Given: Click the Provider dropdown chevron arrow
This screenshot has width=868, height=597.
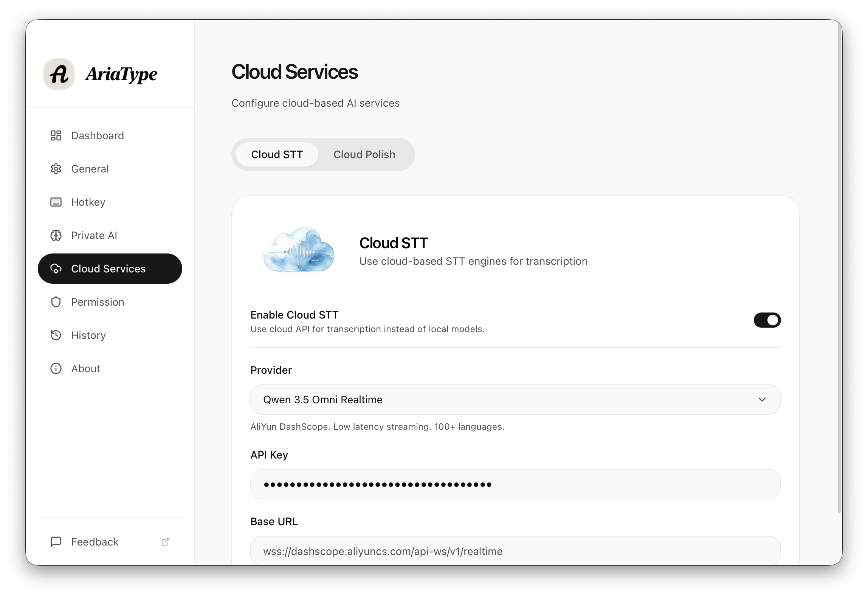Looking at the screenshot, I should point(762,400).
